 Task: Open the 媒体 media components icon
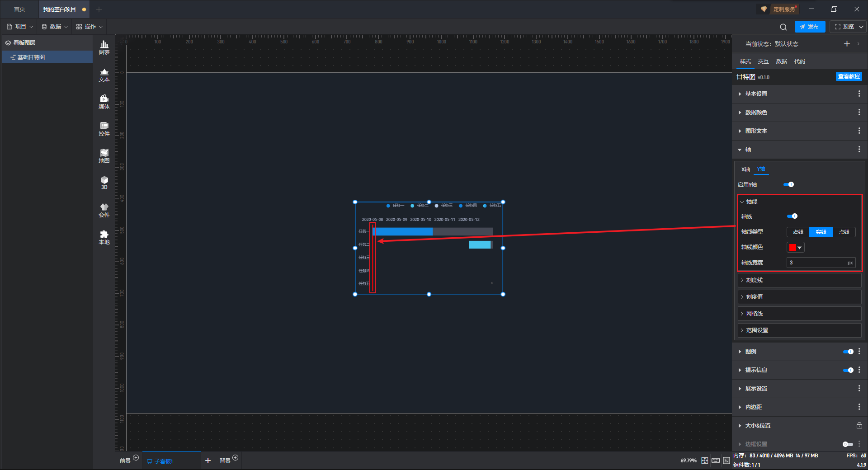104,102
